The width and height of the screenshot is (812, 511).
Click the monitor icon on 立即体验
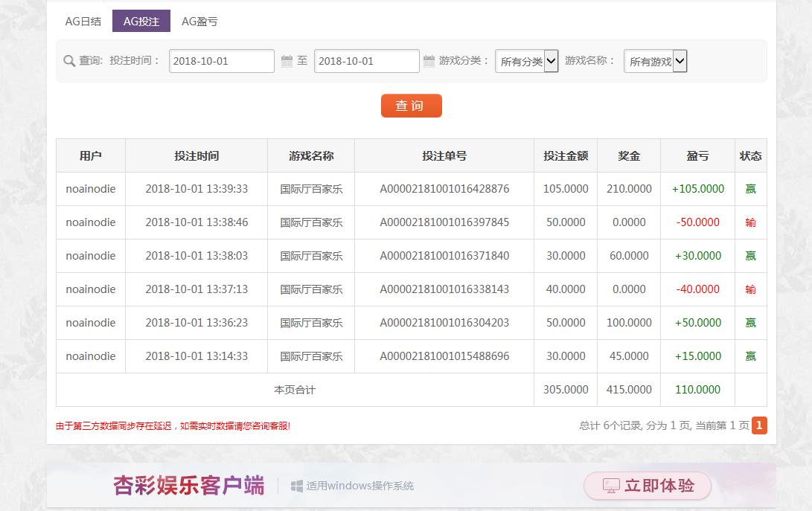coord(611,486)
